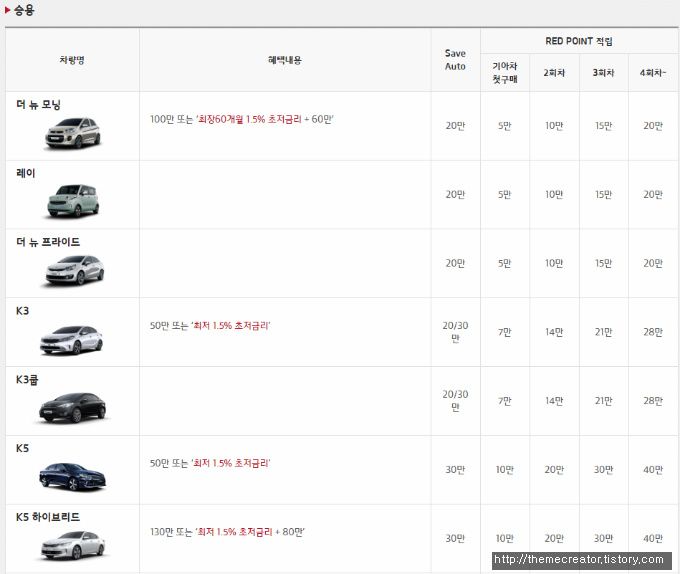Screen dimensions: 680x574
Task: Click the K3 row 50만 benefit text
Action: click(210, 326)
